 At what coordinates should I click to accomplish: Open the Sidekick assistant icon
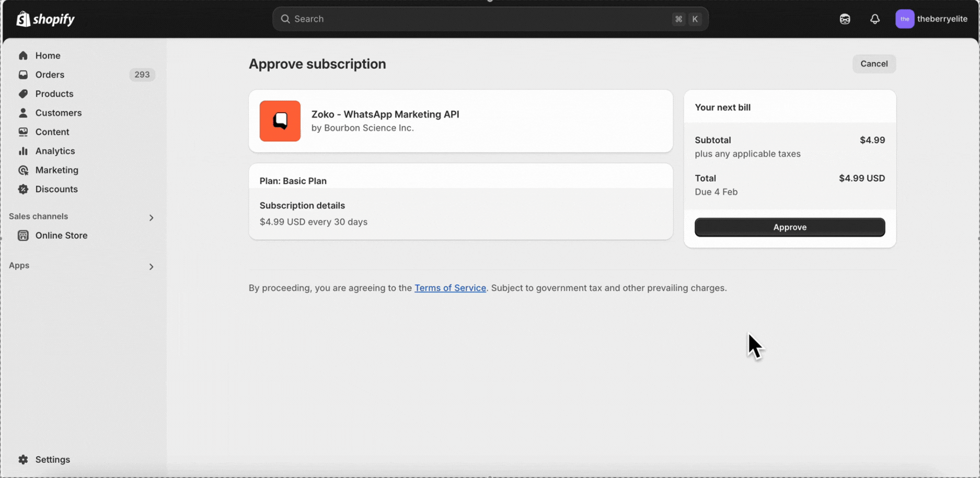click(845, 19)
